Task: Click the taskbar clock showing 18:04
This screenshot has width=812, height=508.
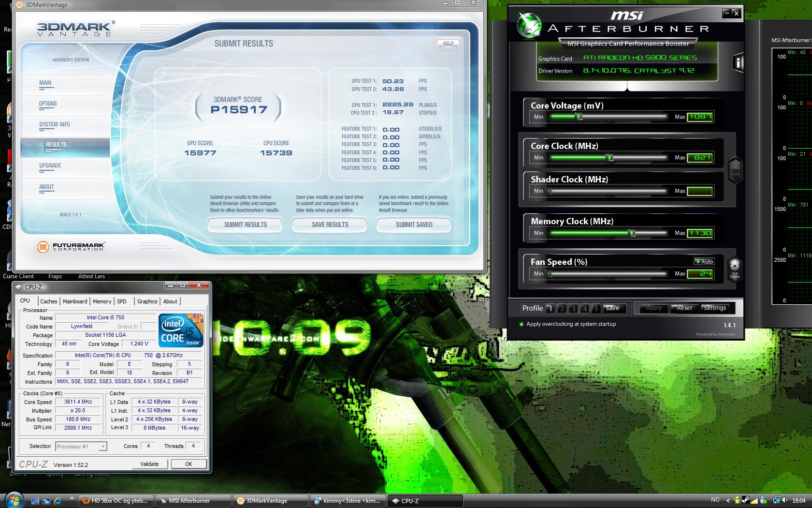Action: point(799,500)
